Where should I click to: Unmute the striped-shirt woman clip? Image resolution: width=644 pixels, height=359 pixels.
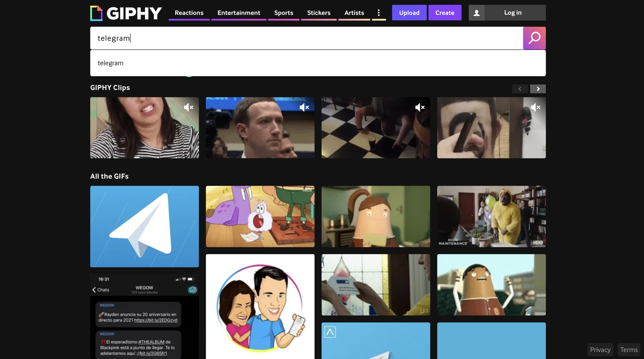click(x=188, y=107)
